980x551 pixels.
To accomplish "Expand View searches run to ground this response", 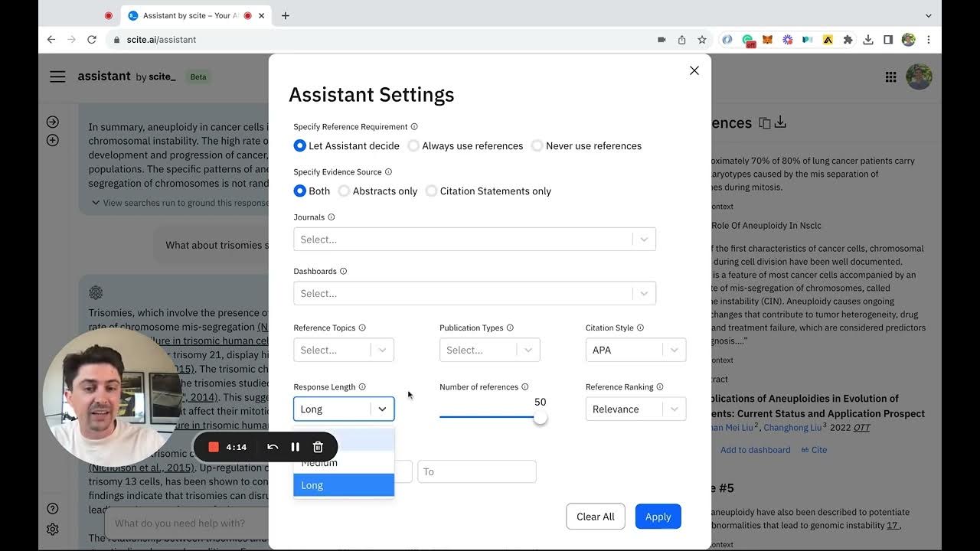I will click(181, 203).
